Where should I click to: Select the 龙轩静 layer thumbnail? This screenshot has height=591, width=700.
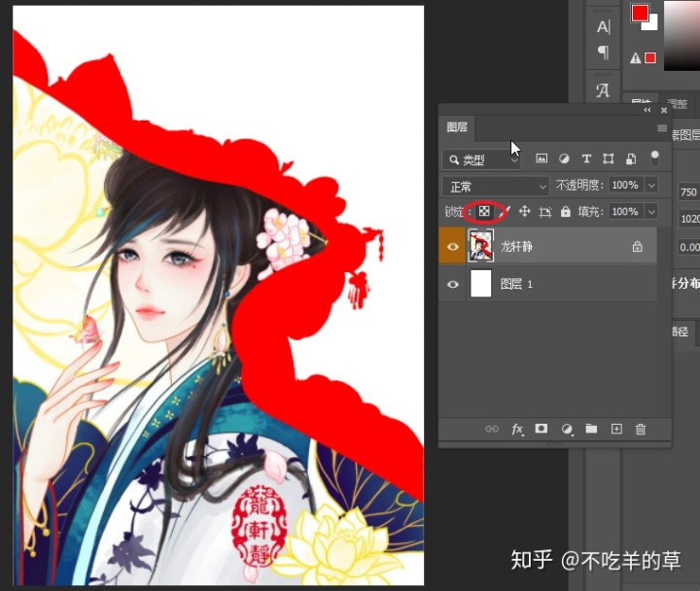481,246
